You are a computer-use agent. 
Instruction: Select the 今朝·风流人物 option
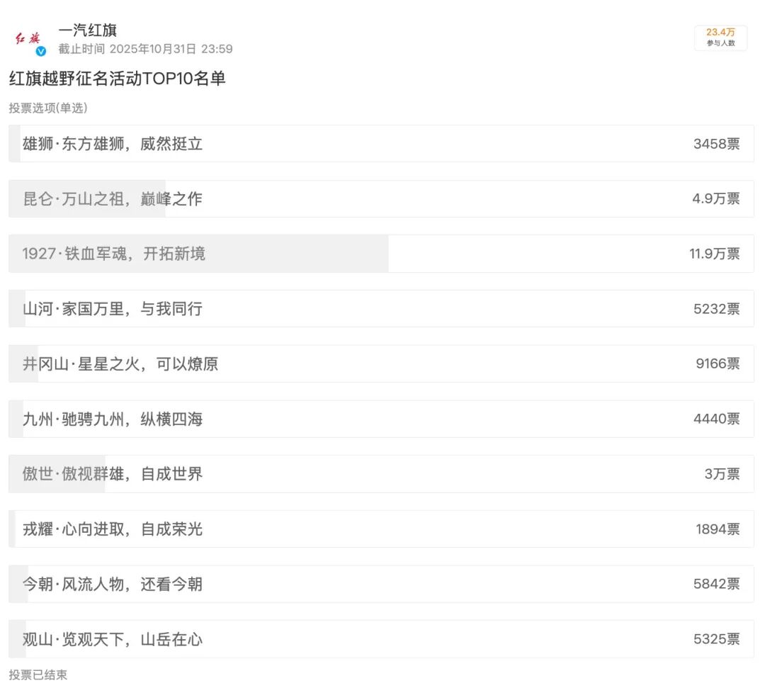(x=381, y=585)
